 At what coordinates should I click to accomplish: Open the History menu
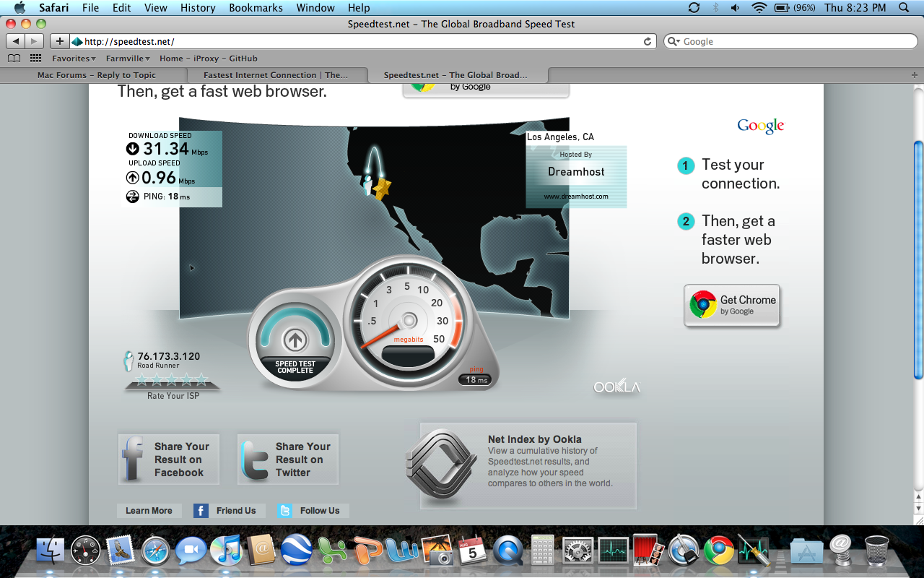(x=198, y=8)
